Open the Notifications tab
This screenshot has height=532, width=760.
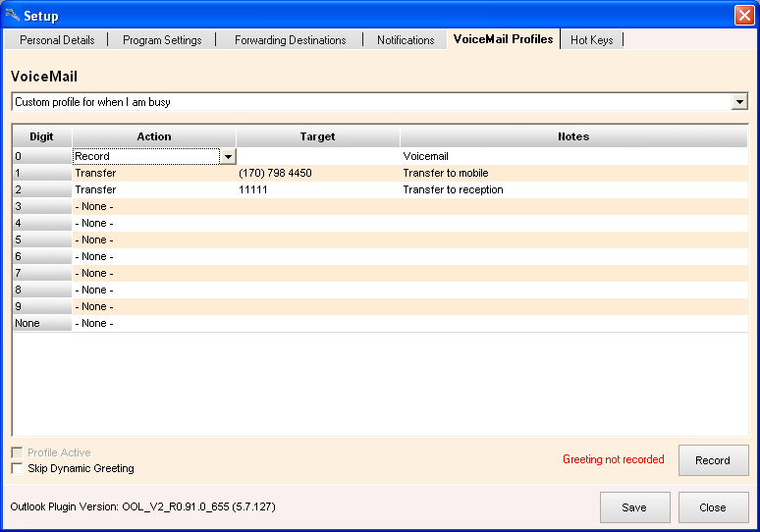406,39
